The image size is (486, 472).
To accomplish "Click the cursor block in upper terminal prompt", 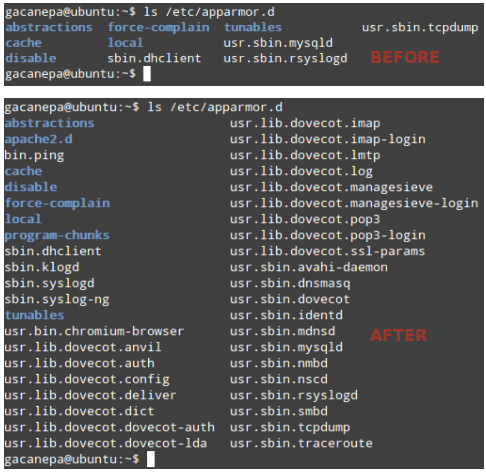I will (147, 74).
